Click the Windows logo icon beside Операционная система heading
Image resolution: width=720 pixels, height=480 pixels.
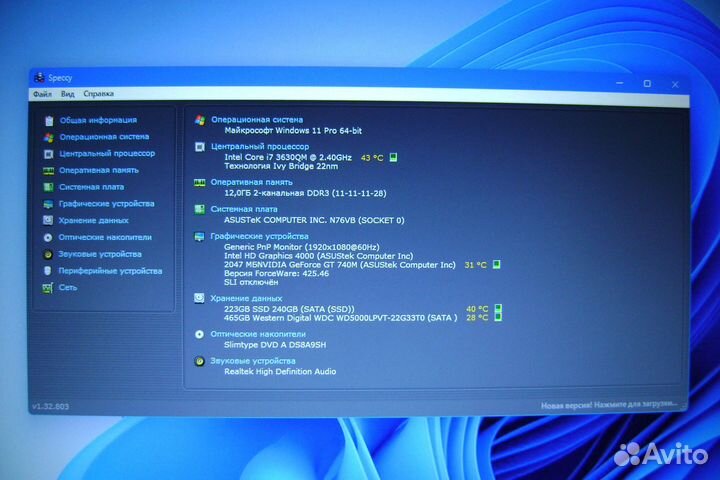click(x=200, y=119)
